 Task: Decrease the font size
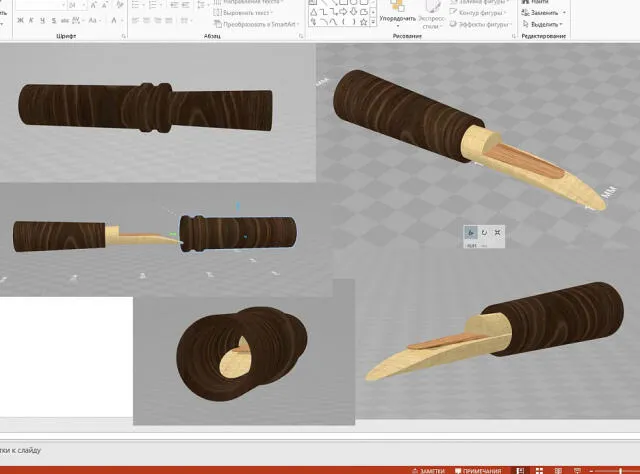105,5
